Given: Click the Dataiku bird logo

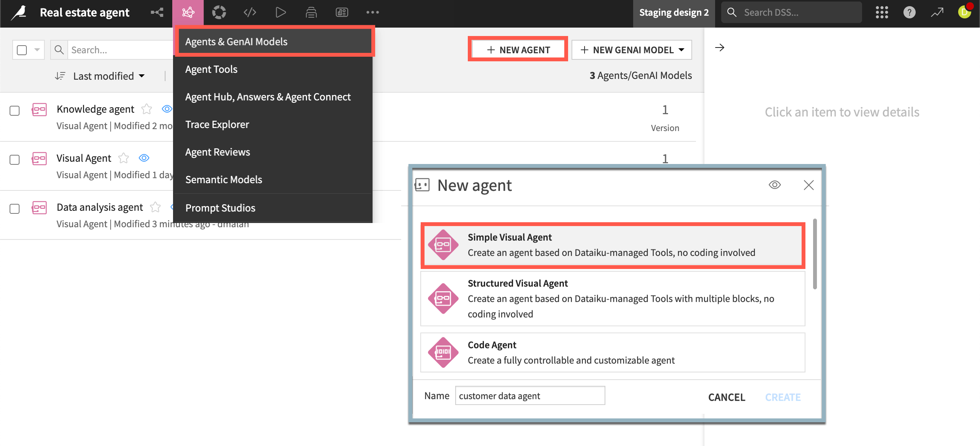Looking at the screenshot, I should point(18,12).
